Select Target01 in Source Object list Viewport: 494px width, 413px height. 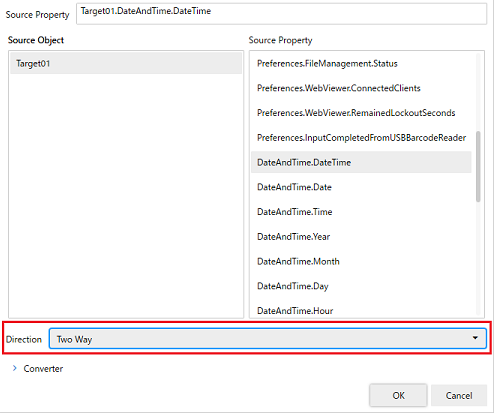[x=126, y=63]
